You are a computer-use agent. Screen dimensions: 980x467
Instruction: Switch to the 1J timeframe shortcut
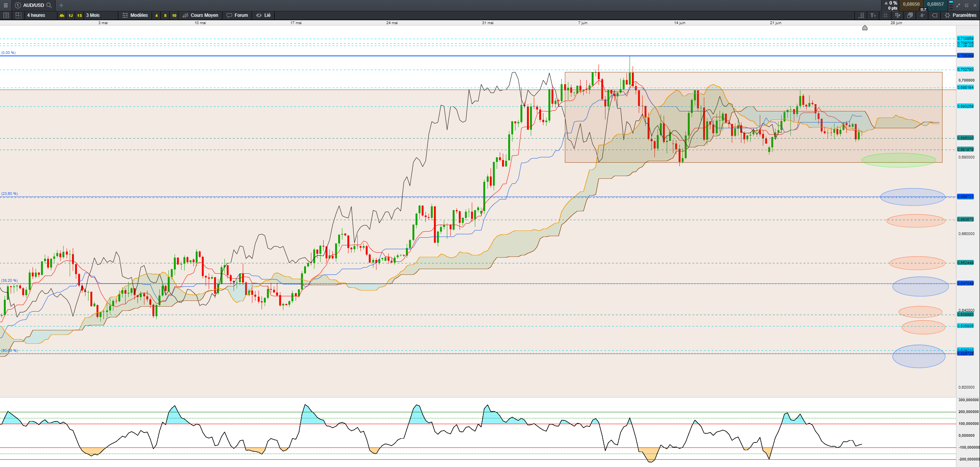[70, 15]
